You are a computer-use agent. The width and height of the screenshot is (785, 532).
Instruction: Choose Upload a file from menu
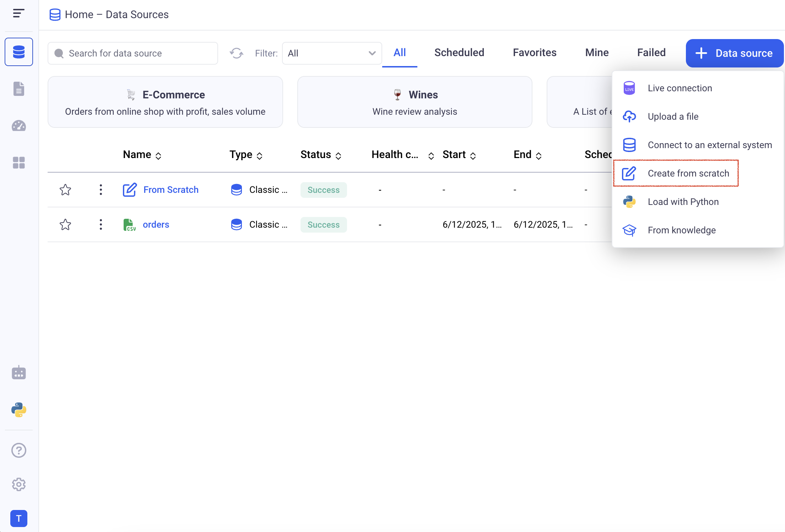coord(673,116)
